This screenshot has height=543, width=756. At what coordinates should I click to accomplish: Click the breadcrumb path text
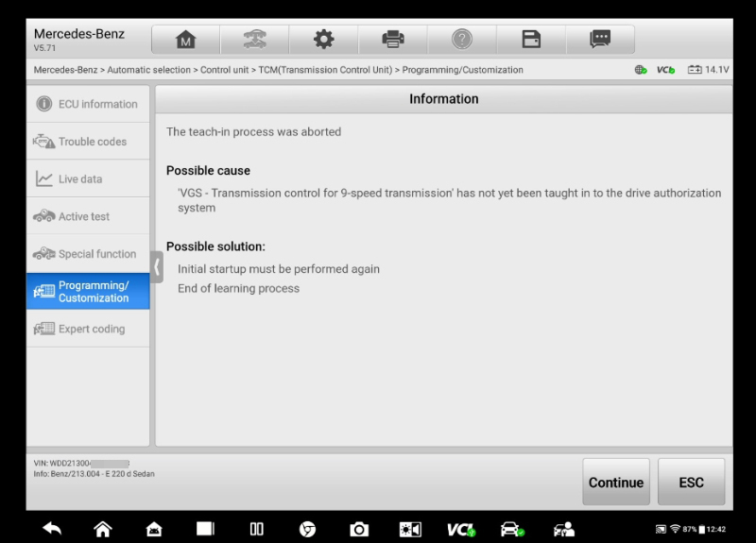click(x=278, y=70)
